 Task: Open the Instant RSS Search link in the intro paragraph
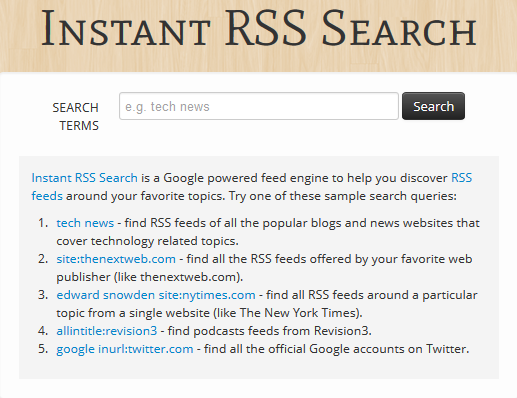click(84, 178)
